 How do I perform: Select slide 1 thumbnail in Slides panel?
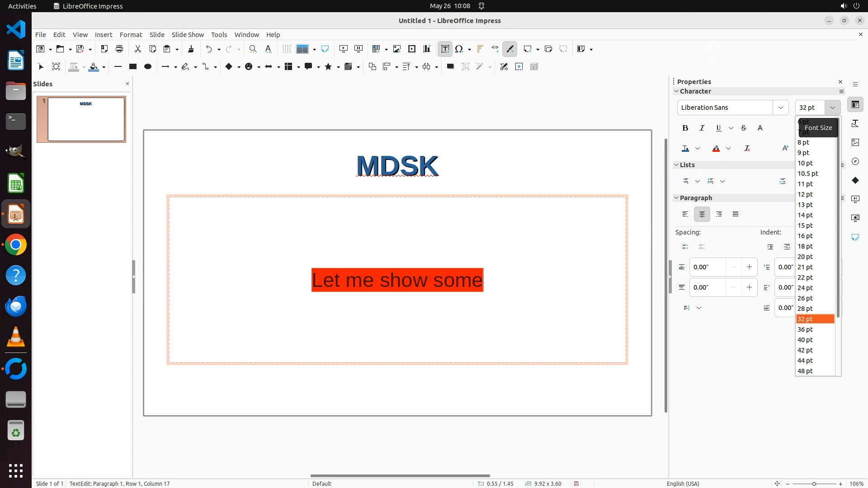[x=86, y=119]
